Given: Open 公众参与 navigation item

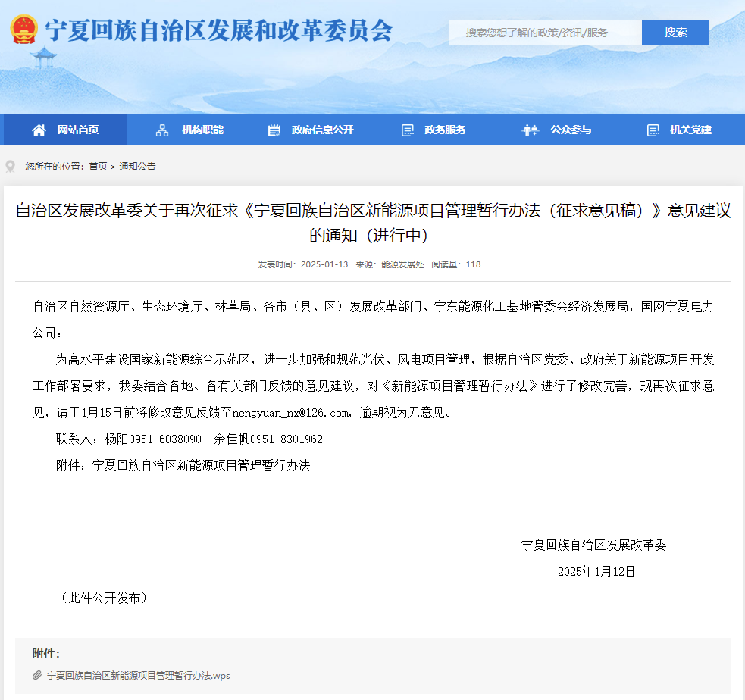Looking at the screenshot, I should (571, 130).
